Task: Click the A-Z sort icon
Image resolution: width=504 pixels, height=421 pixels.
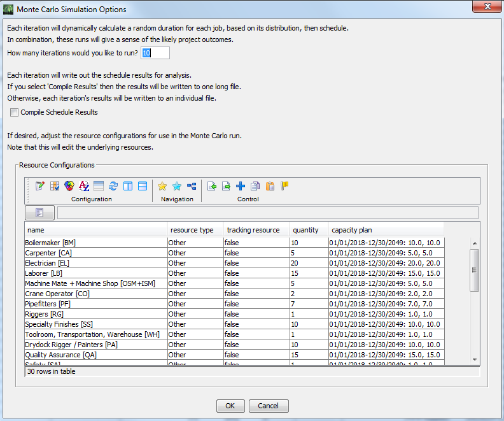Action: [84, 186]
